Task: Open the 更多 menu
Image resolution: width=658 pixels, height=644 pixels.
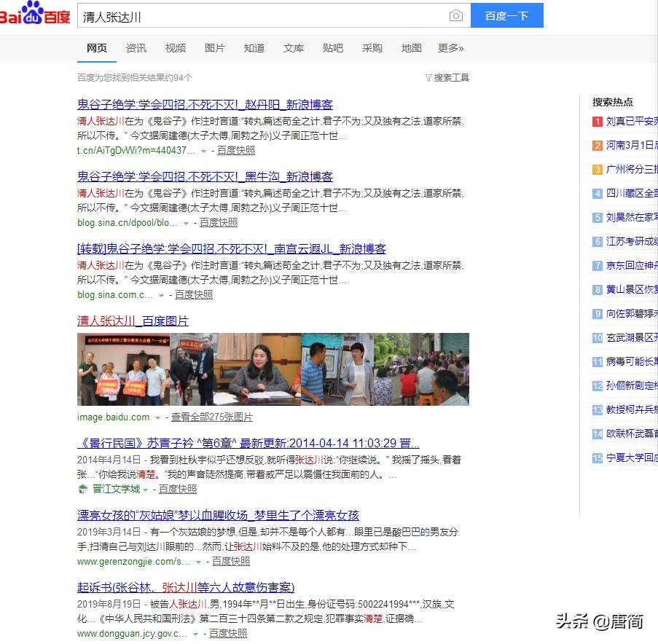Action: tap(450, 47)
